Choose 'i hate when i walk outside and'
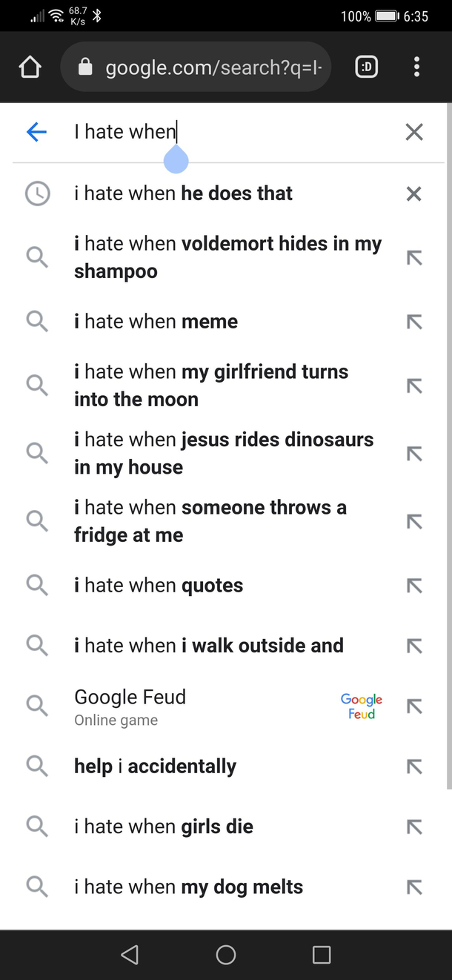Viewport: 452px width, 980px height. [x=226, y=646]
